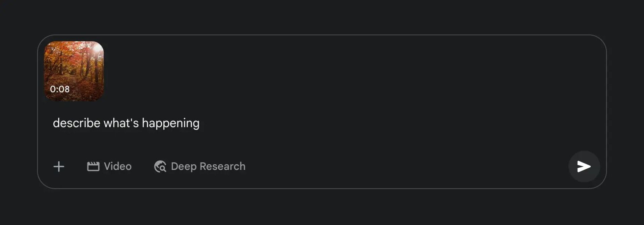Click the sunlit treetops in the video thumbnail
The height and width of the screenshot is (225, 644).
pyautogui.click(x=96, y=50)
